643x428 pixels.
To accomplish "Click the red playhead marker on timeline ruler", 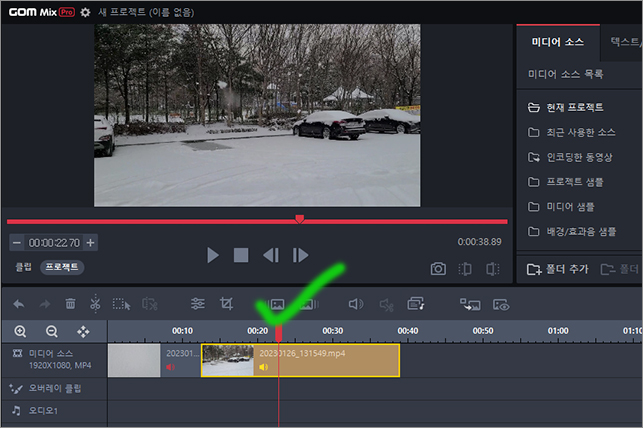I will [x=278, y=333].
